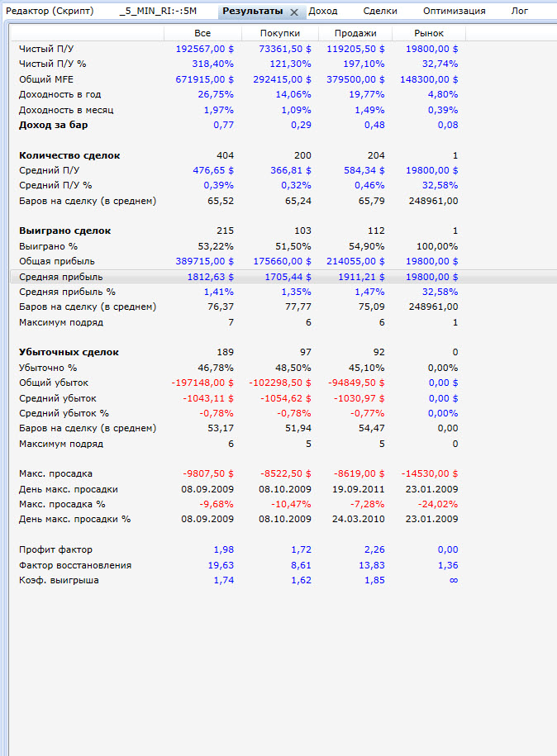Screen dimensions: 557x756
Task: Click the 76,37 bars per winning trade
Action: [x=221, y=307]
